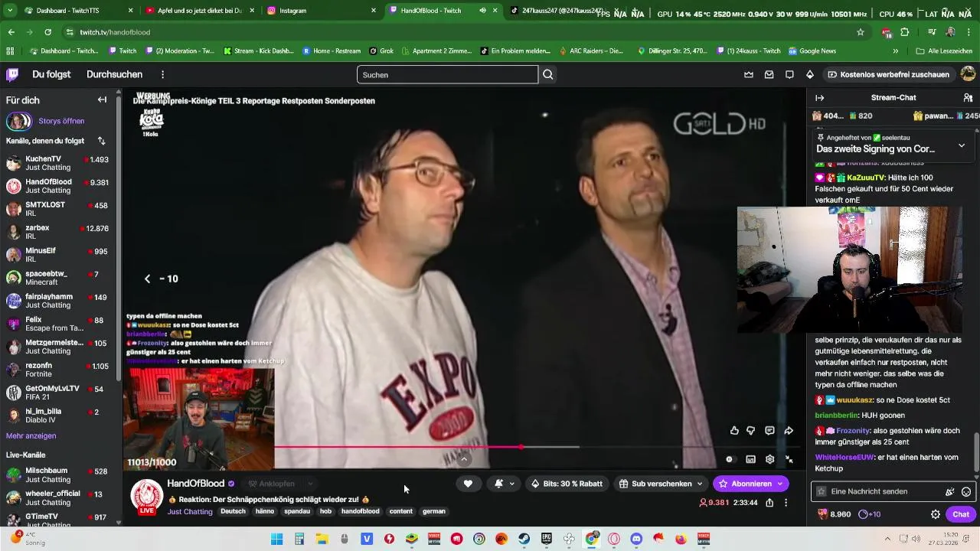
Task: Open Discord from the taskbar
Action: pos(636,539)
